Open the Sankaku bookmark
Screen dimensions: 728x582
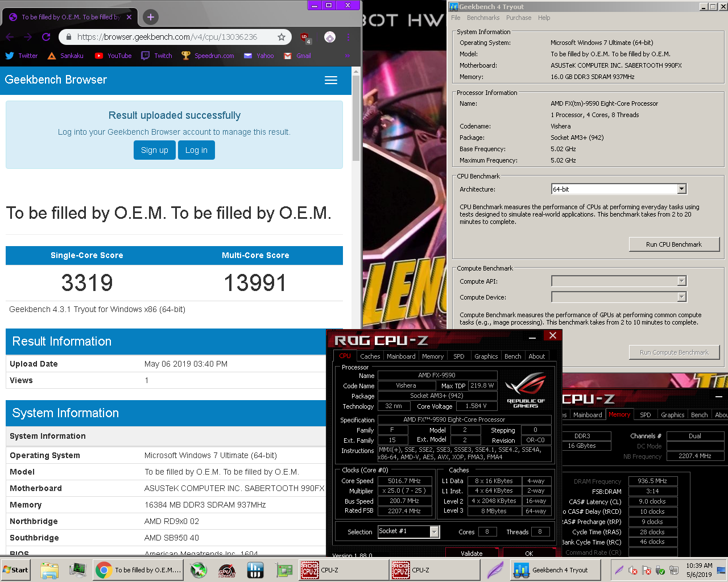[65, 56]
